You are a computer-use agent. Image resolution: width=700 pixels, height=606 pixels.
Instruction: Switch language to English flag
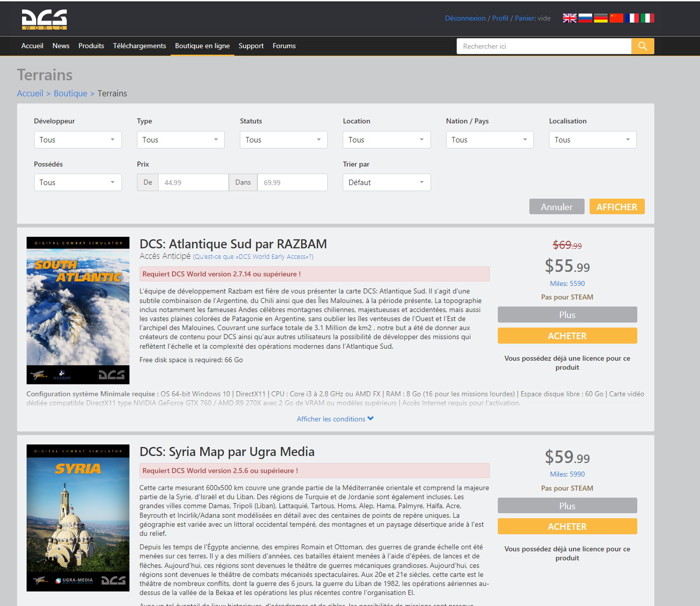pyautogui.click(x=570, y=18)
